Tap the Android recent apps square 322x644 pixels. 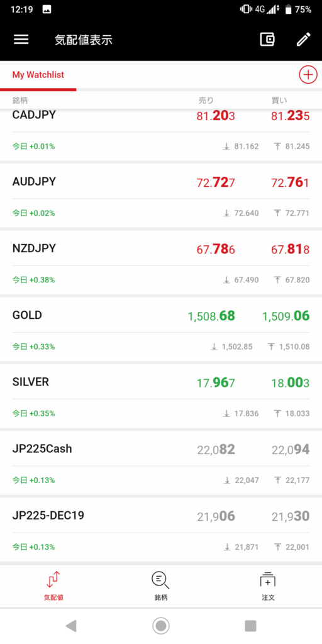(250, 626)
